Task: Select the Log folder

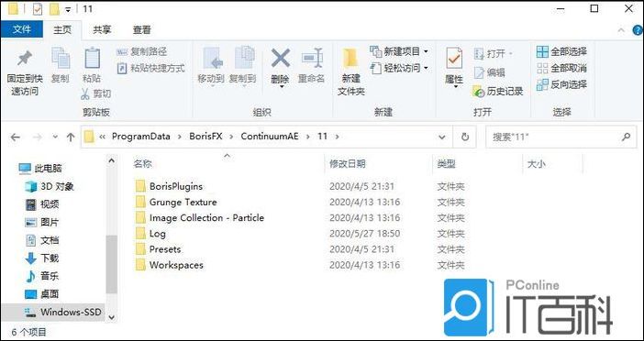Action: 150,234
